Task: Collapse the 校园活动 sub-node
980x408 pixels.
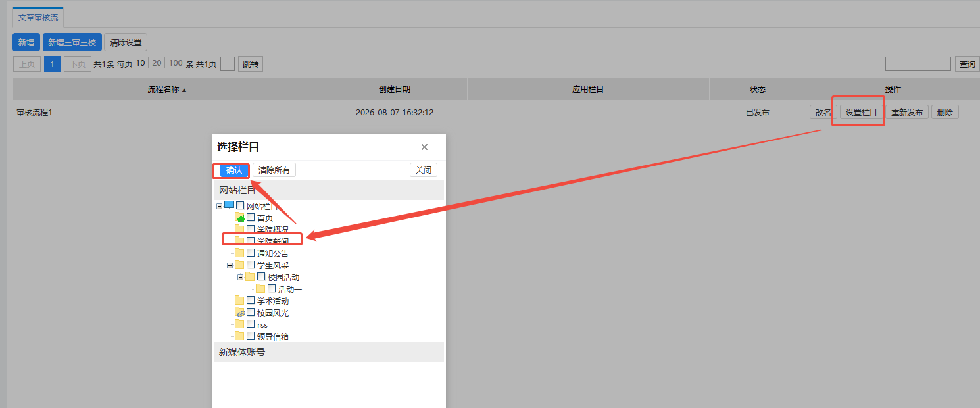Action: [x=240, y=277]
